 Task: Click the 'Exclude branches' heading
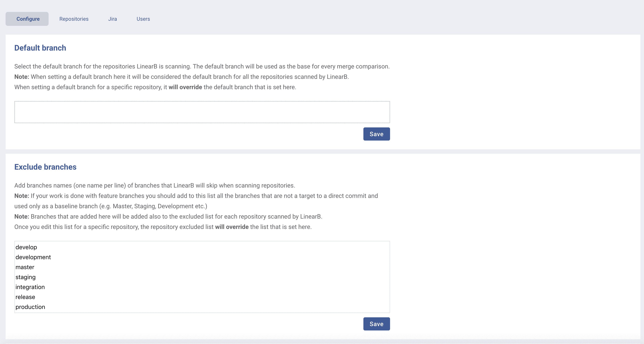point(45,167)
